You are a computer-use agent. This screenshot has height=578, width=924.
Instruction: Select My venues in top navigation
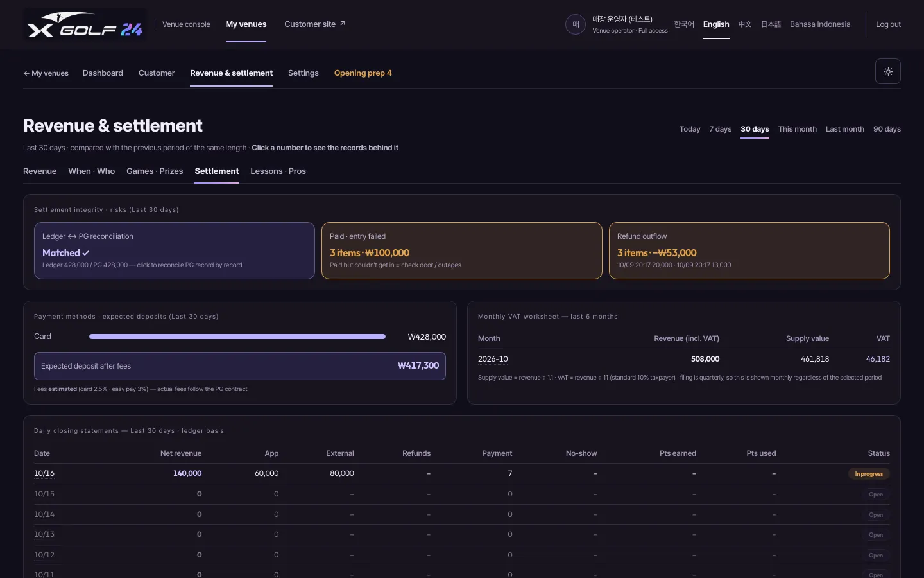coord(246,24)
